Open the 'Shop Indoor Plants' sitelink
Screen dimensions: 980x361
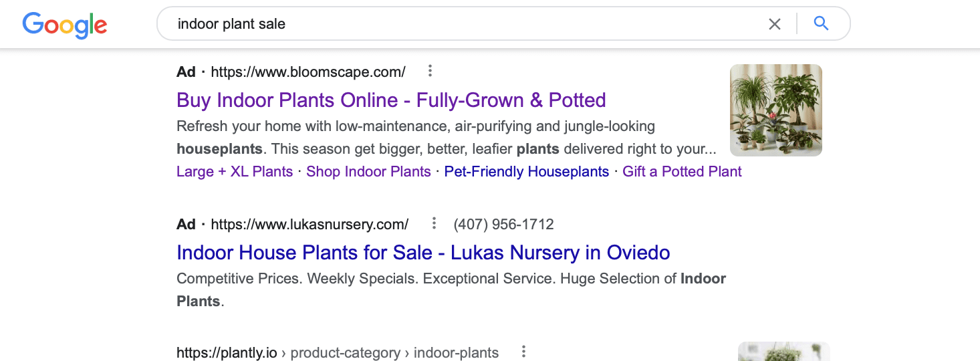[368, 172]
